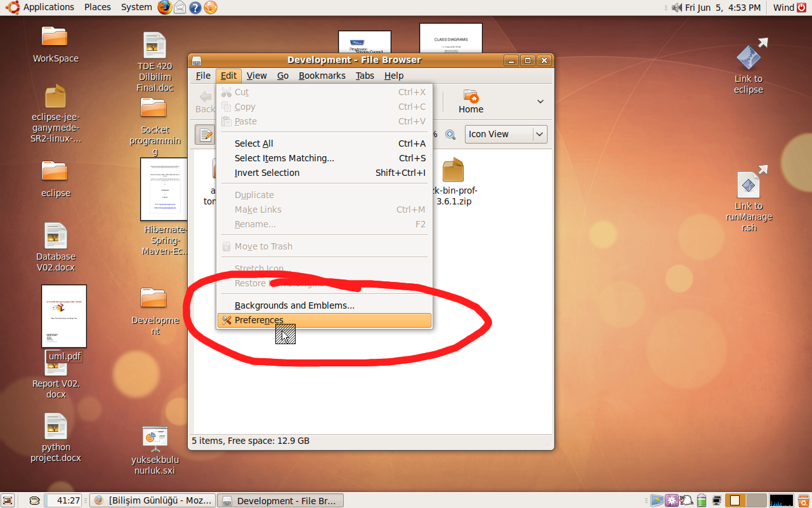Open the Help menu in File Browser
The image size is (812, 508).
click(394, 76)
